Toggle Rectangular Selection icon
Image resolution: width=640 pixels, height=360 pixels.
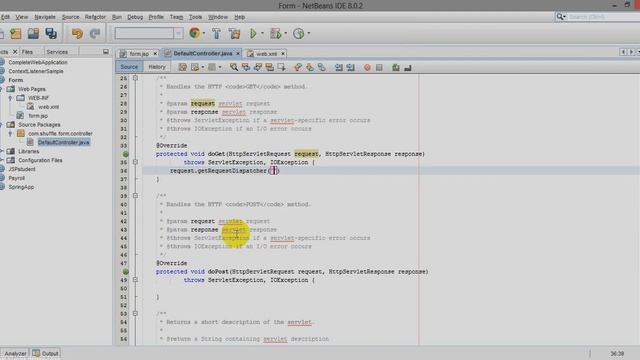point(281,67)
